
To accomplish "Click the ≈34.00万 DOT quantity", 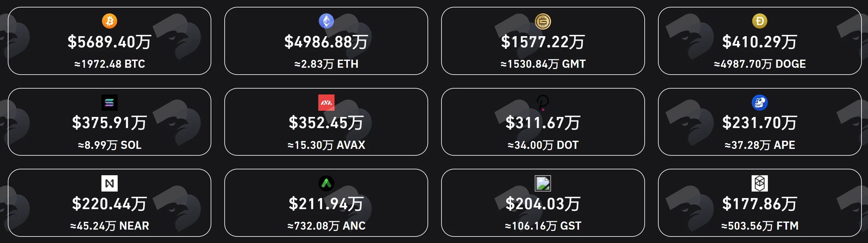I will pos(543,145).
